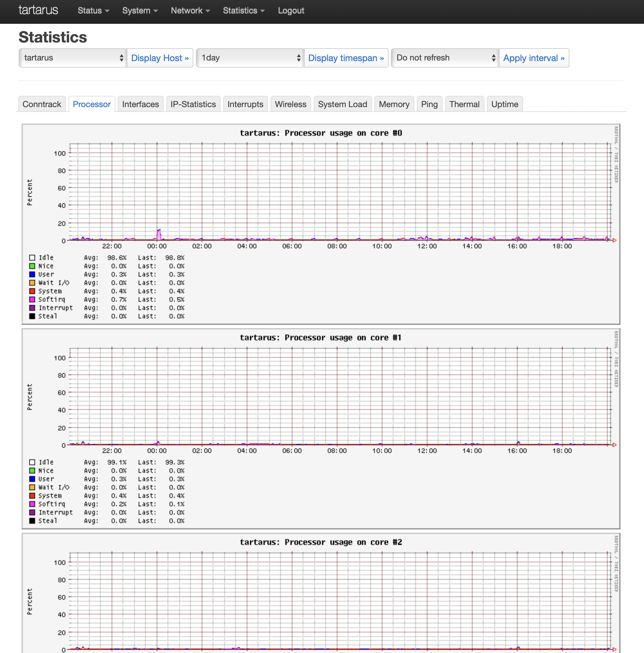The width and height of the screenshot is (644, 653).
Task: Click the Logout link
Action: point(291,11)
